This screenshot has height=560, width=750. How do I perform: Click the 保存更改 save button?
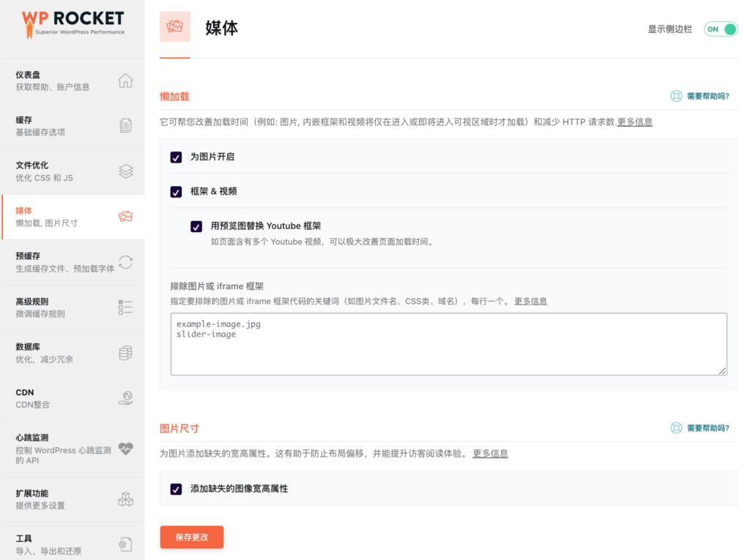[191, 537]
